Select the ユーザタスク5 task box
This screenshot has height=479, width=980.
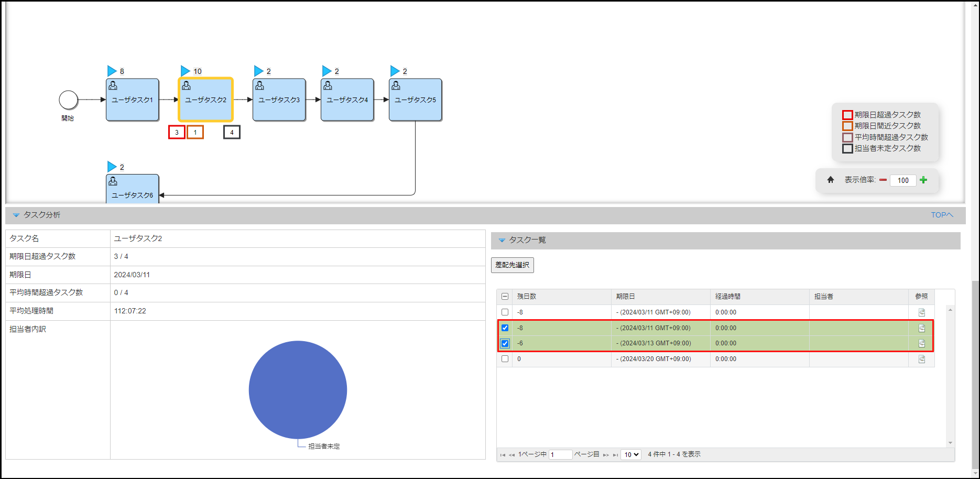pyautogui.click(x=416, y=100)
